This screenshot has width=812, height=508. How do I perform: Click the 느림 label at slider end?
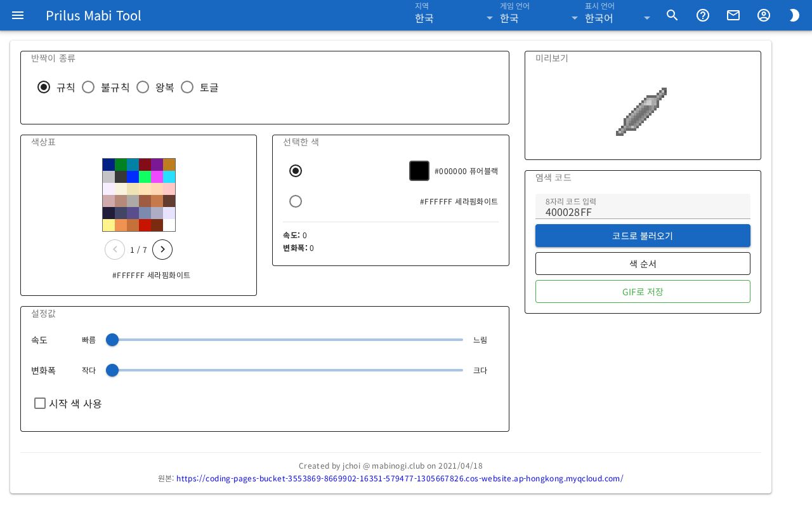click(480, 340)
